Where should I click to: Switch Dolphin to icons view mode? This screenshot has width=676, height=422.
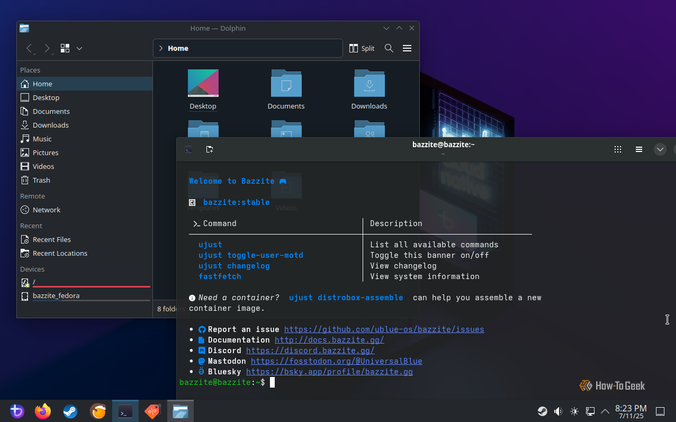(65, 48)
